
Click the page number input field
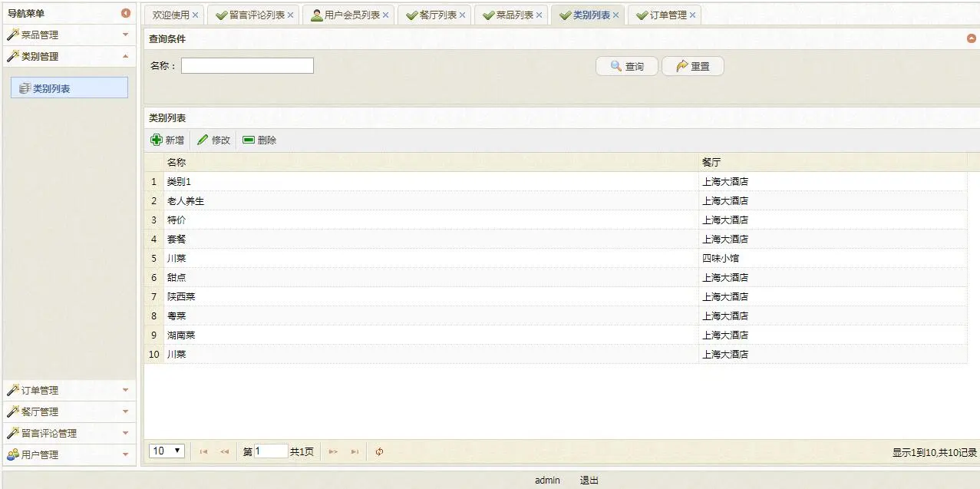(x=271, y=451)
